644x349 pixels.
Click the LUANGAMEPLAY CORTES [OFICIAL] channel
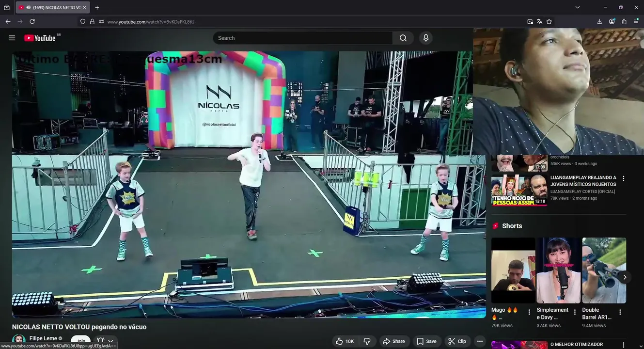(582, 191)
